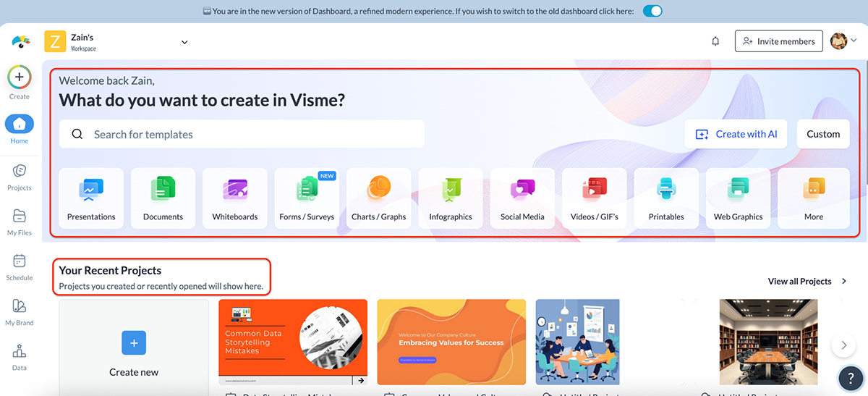
Task: Open Schedule in the sidebar
Action: (x=20, y=267)
